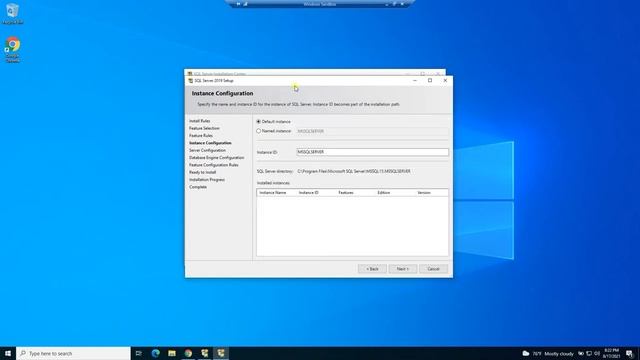
Task: Select Database Engine Configuration step
Action: point(216,158)
